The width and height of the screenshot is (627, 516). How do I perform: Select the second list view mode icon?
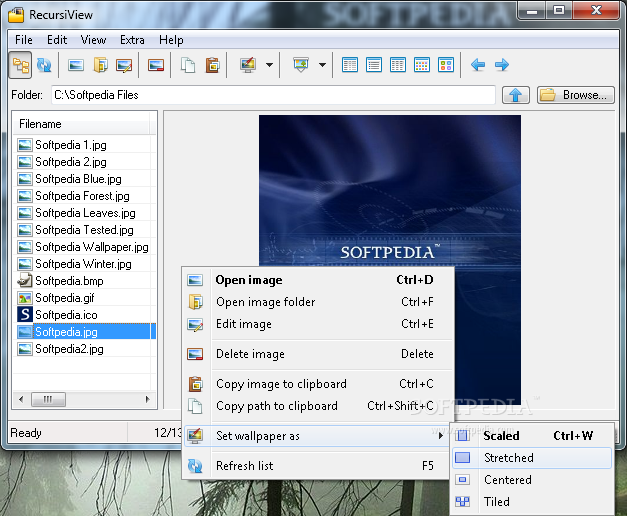(x=374, y=65)
